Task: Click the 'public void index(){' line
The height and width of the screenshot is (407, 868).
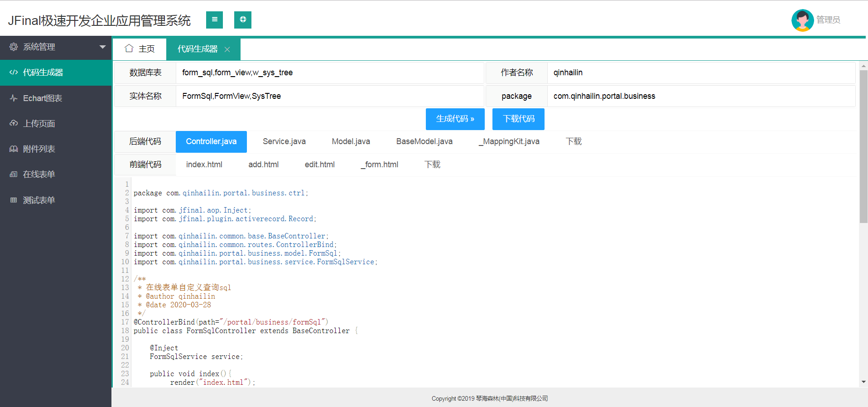Action: click(191, 374)
